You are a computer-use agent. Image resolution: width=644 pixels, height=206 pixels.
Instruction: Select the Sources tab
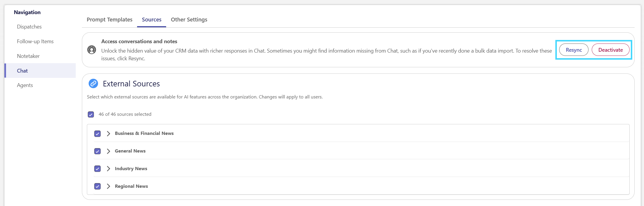pos(151,20)
